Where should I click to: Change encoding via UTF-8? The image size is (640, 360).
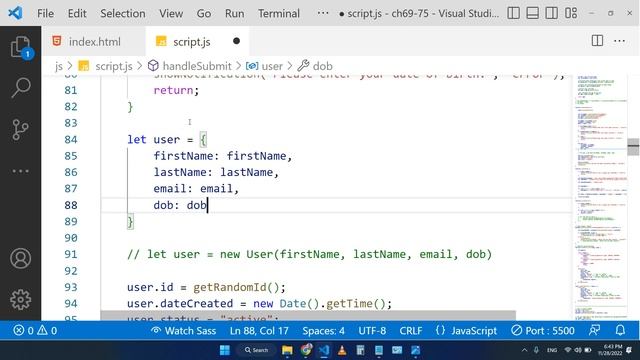372,331
